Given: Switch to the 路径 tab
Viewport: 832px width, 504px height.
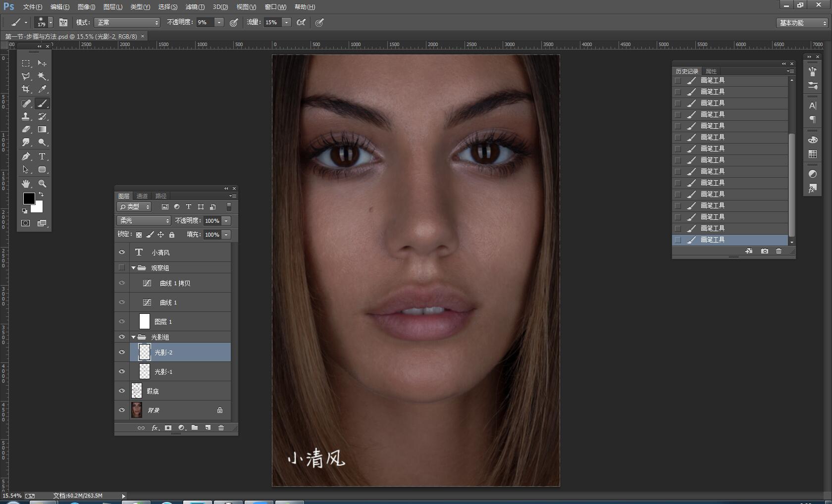Looking at the screenshot, I should (161, 196).
